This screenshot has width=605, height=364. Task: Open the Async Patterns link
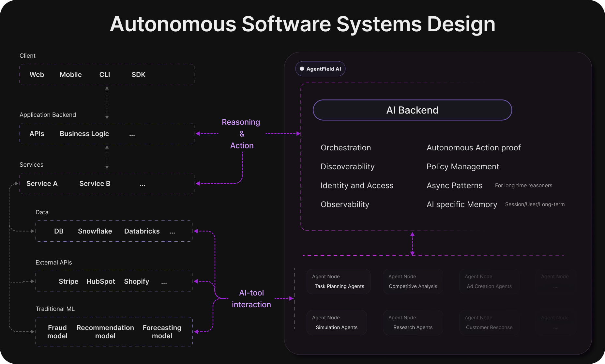(454, 185)
